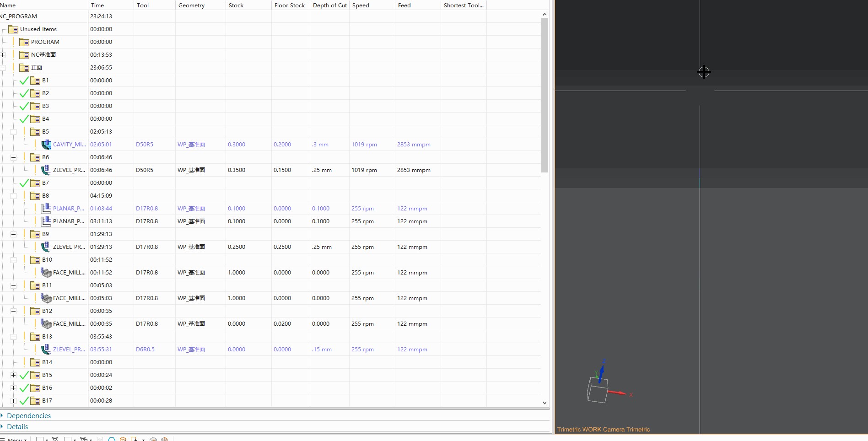Collapse the B9 group

click(13, 234)
